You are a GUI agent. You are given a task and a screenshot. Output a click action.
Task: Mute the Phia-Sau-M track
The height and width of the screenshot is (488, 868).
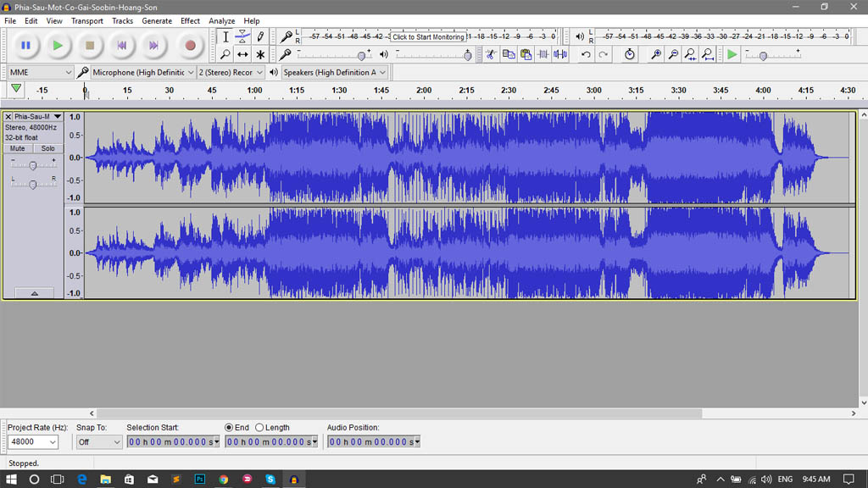(x=18, y=148)
